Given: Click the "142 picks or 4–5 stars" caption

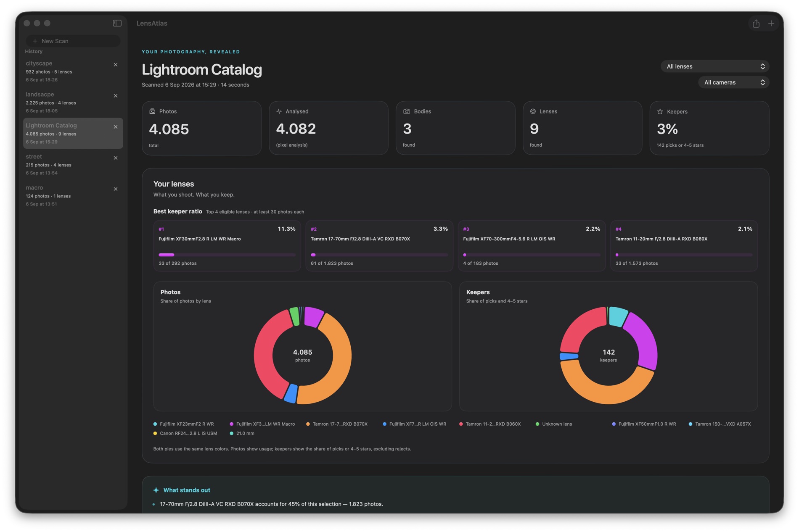Looking at the screenshot, I should click(680, 145).
